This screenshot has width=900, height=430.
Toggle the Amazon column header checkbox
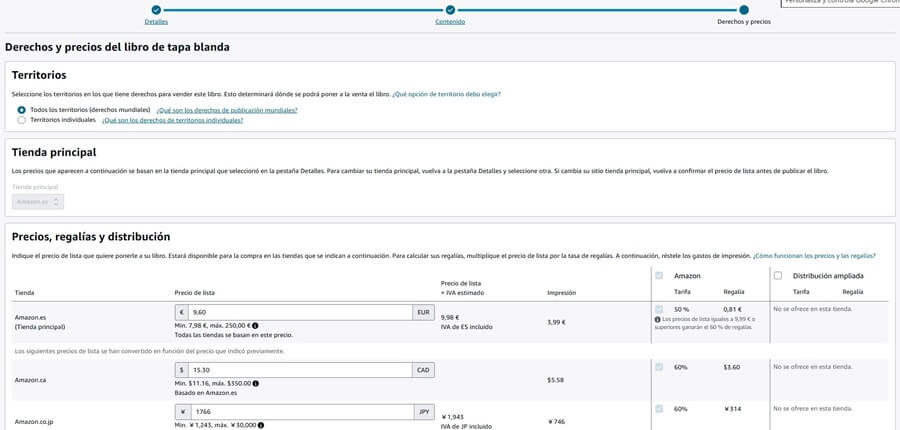coord(659,276)
